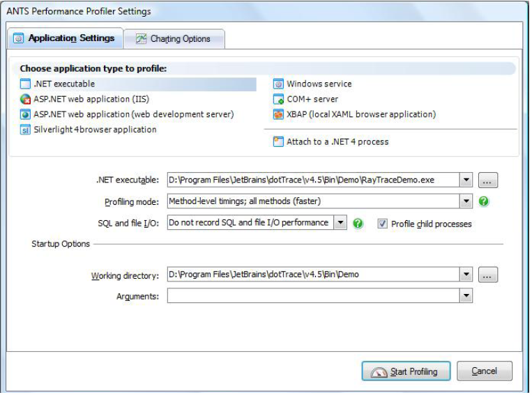
Task: Toggle the Profile child processes checkbox
Action: (x=382, y=224)
